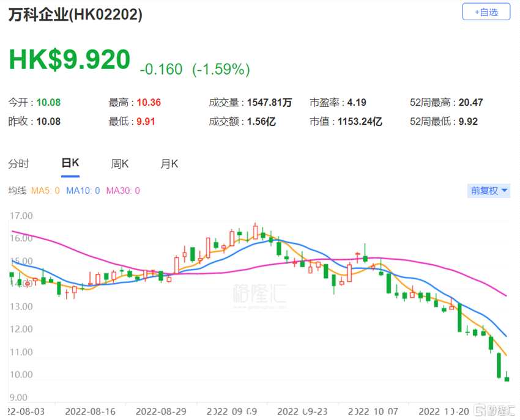Open the 月K monthly chart tab
This screenshot has width=520, height=420.
169,164
